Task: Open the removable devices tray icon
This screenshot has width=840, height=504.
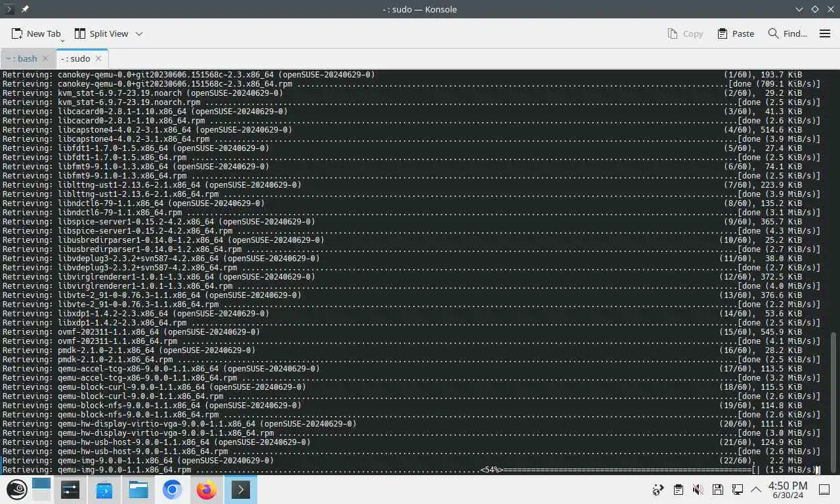Action: point(717,490)
